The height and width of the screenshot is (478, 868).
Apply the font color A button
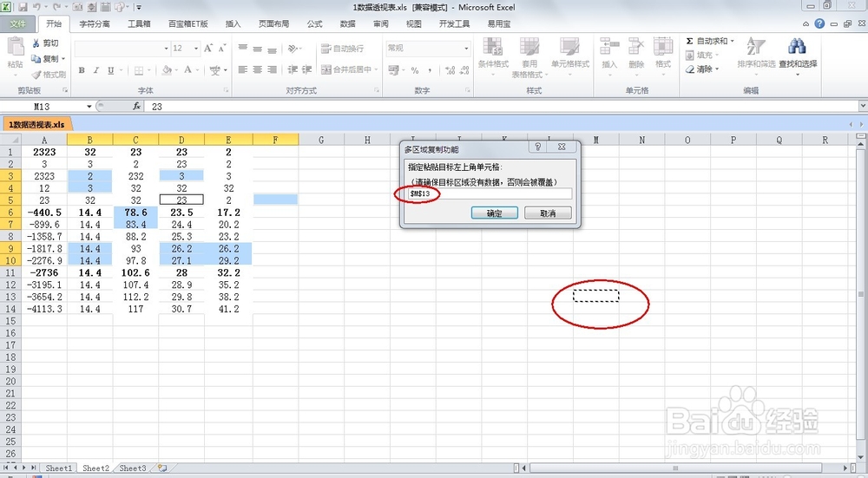pyautogui.click(x=188, y=69)
